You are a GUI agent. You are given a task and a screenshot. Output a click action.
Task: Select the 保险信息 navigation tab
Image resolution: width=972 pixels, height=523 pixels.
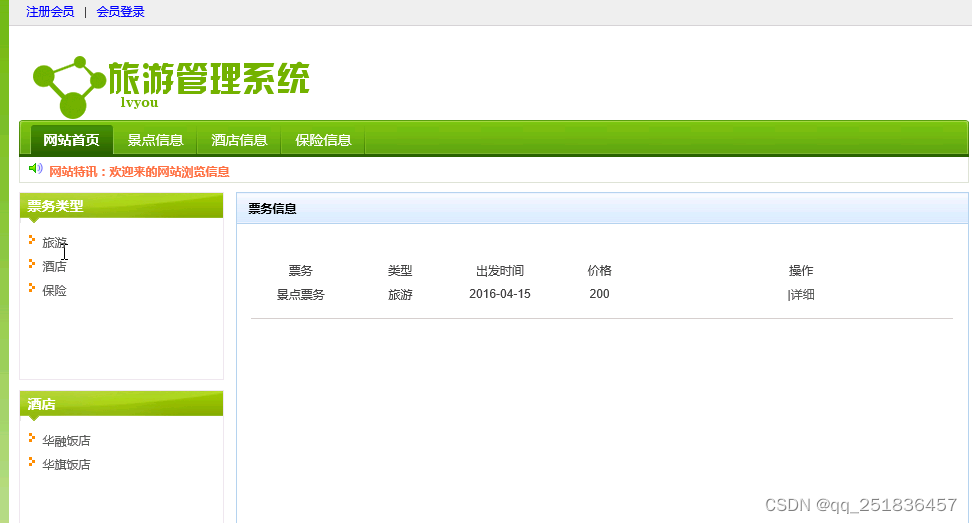point(324,140)
